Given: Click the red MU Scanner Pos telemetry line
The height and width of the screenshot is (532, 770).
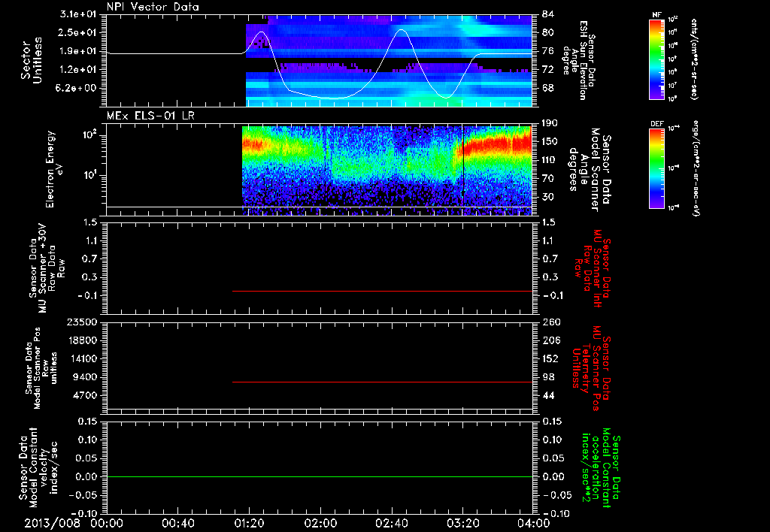Looking at the screenshot, I should (x=382, y=382).
